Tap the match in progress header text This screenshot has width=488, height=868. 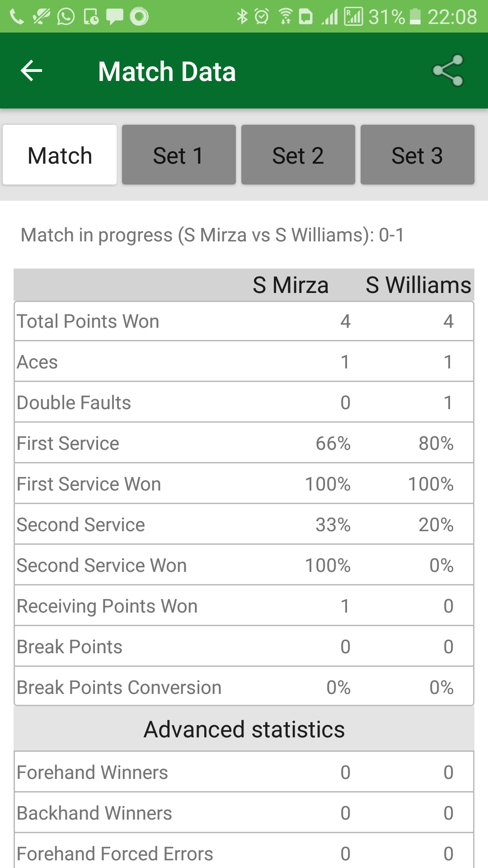click(x=212, y=235)
